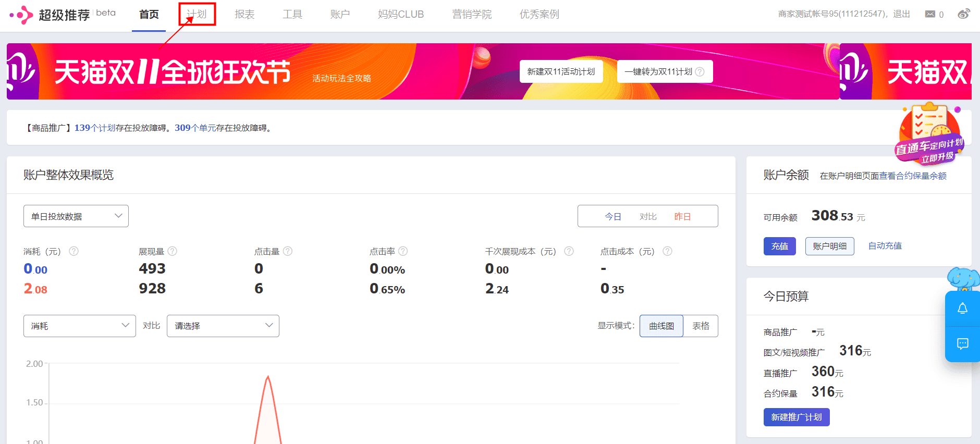Click 一键转为双11计划 button
Screen dimensions: 980x444
665,72
